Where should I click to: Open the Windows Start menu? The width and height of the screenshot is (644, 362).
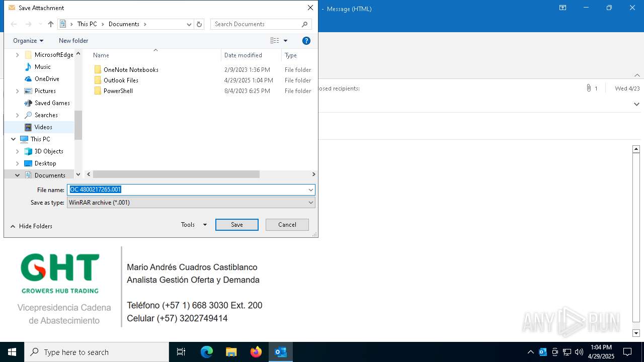click(12, 352)
